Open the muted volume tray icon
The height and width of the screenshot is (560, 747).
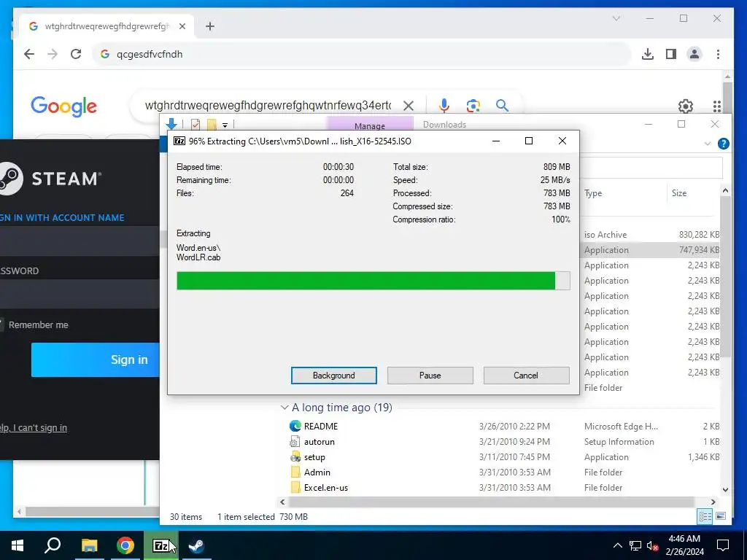point(653,545)
